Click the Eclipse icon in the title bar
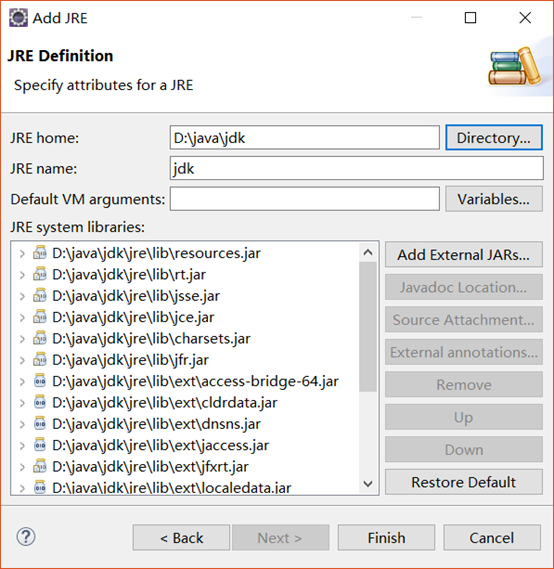Image resolution: width=554 pixels, height=569 pixels. (18, 18)
